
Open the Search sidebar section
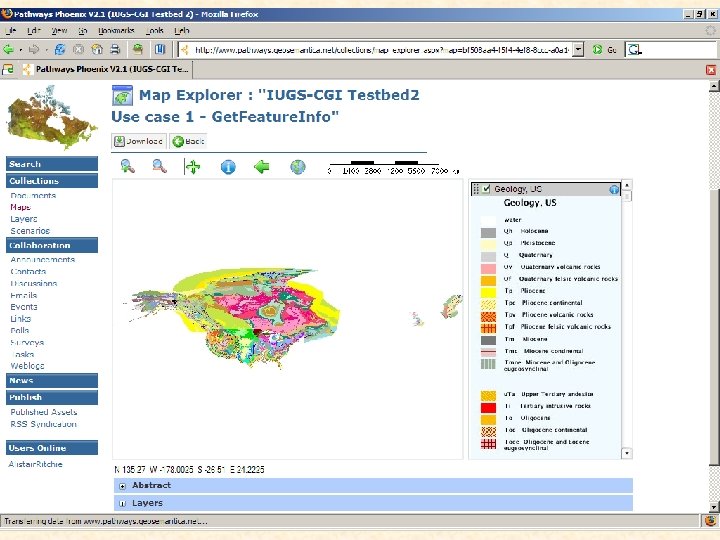52,164
